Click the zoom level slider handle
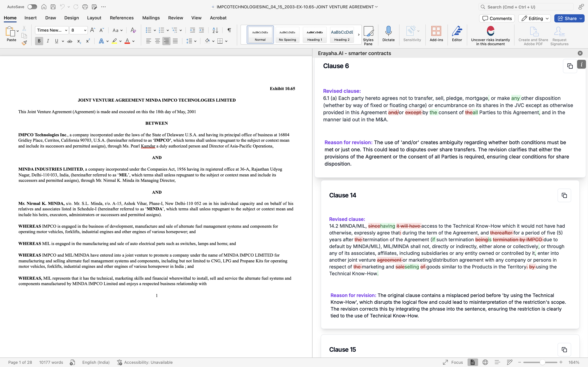 tap(542, 362)
